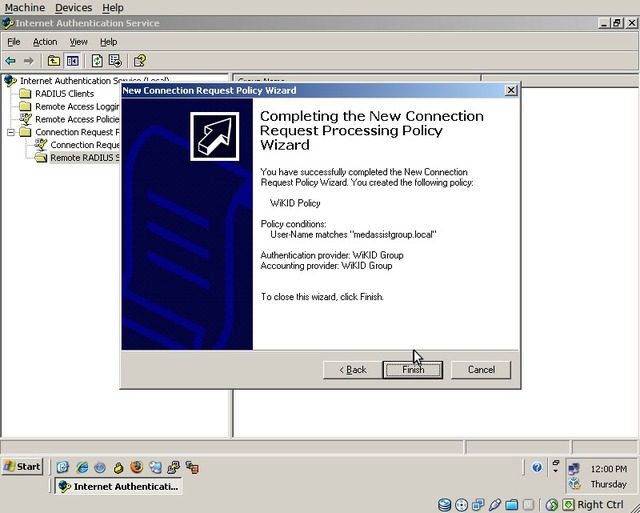Go back with the wizard's Back button
Screen dimensions: 640x513
click(353, 369)
